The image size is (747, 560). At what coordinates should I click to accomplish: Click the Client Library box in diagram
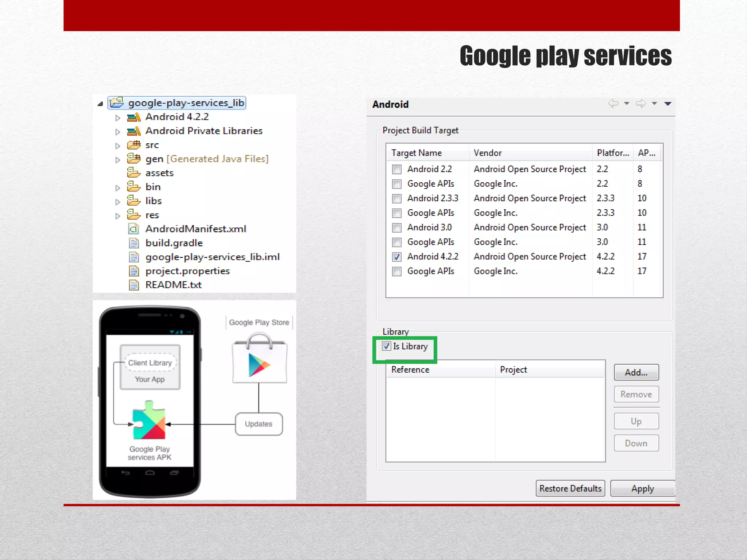150,363
